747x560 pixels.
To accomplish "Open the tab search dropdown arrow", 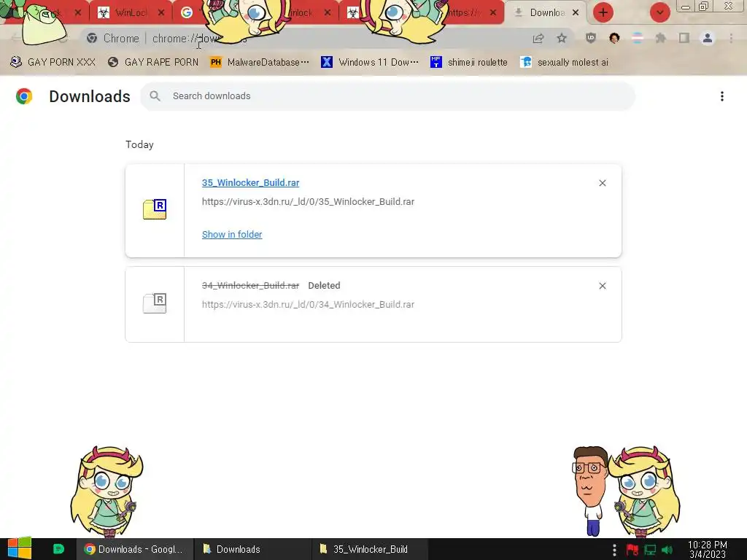I will tap(659, 12).
